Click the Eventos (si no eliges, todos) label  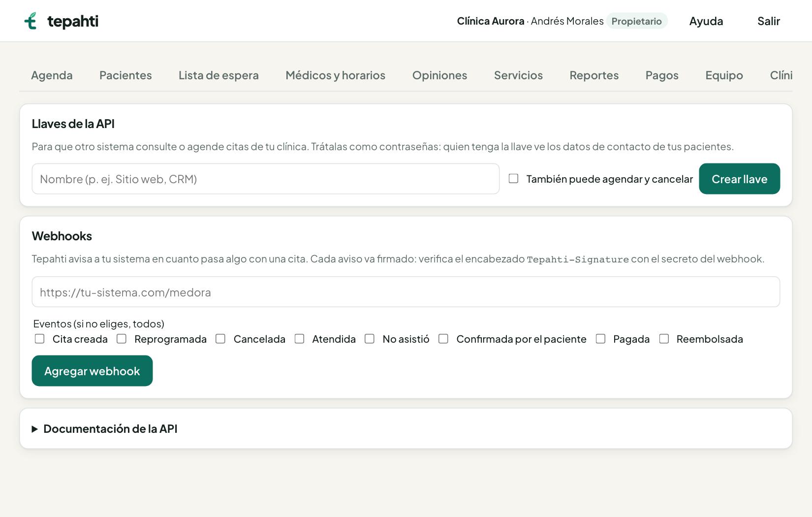pos(98,323)
